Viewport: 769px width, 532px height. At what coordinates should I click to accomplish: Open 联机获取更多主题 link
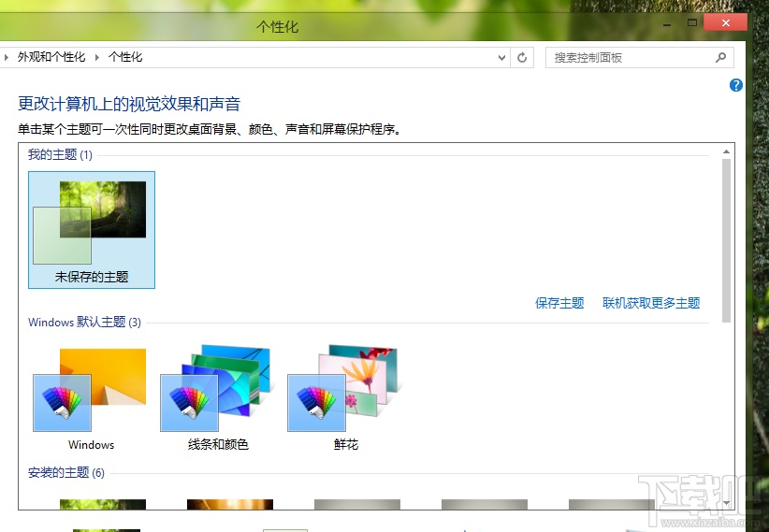pyautogui.click(x=651, y=303)
